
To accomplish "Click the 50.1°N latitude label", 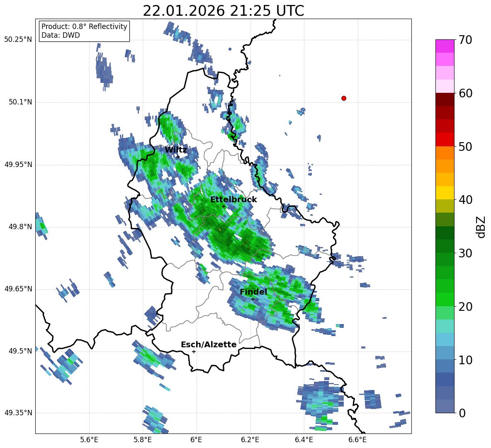I will 20,102.
